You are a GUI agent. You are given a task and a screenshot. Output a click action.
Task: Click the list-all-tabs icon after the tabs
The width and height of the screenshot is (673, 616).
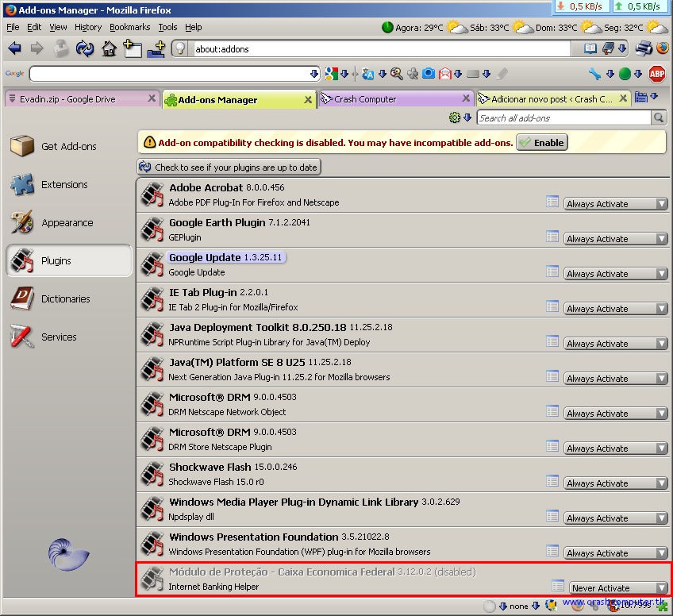(640, 98)
